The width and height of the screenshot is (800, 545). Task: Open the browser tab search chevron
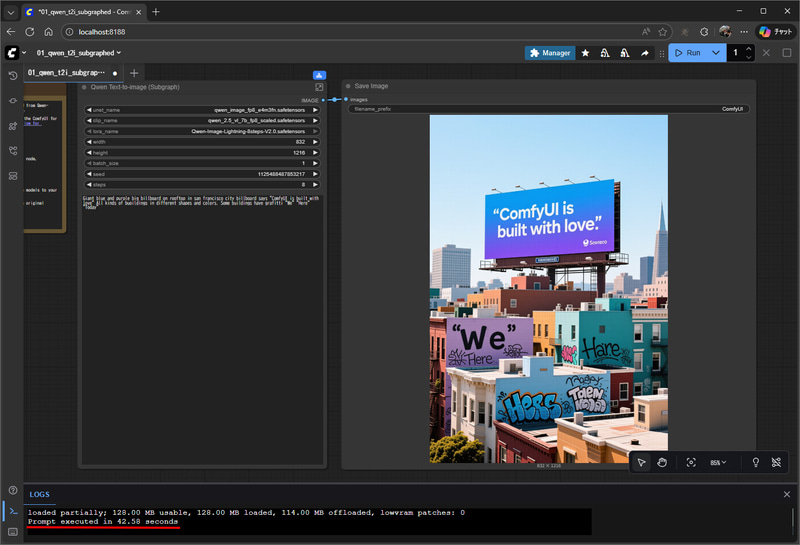point(11,12)
